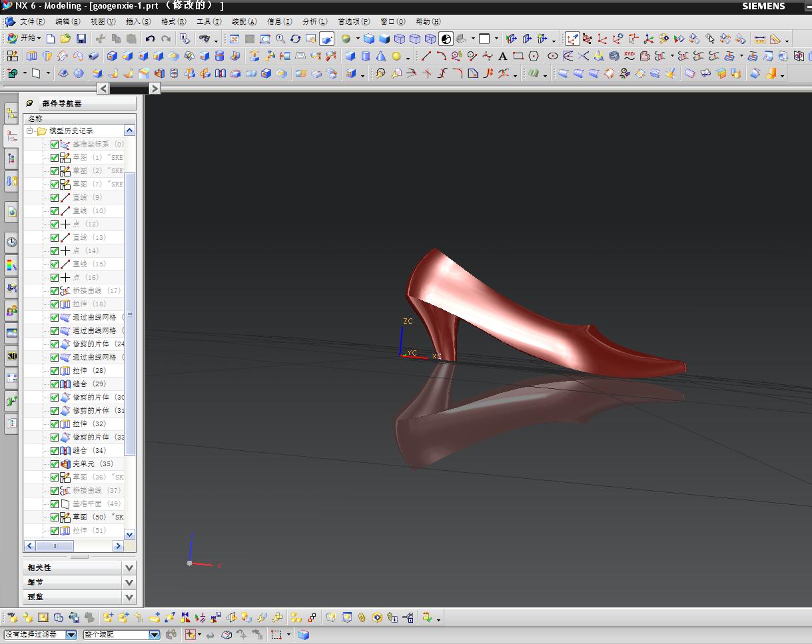Image resolution: width=812 pixels, height=644 pixels.
Task: Select the 草图 (50) tree entry
Action: pos(97,517)
